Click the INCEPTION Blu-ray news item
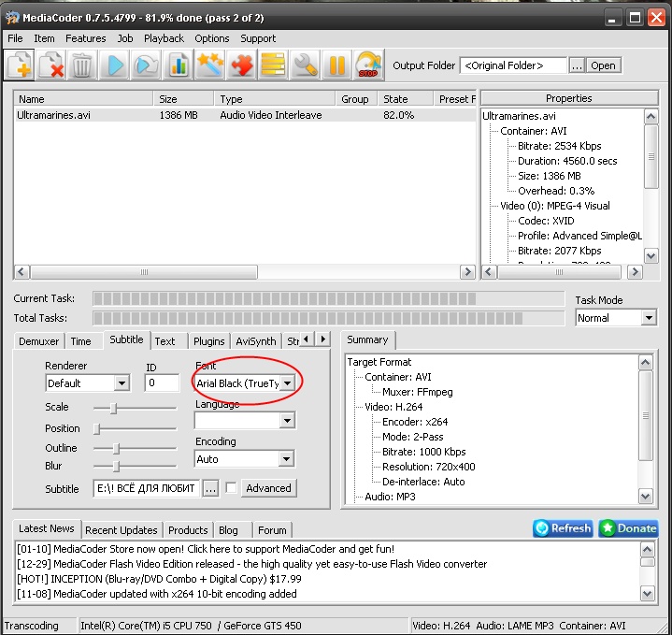This screenshot has width=672, height=635. coord(159,579)
